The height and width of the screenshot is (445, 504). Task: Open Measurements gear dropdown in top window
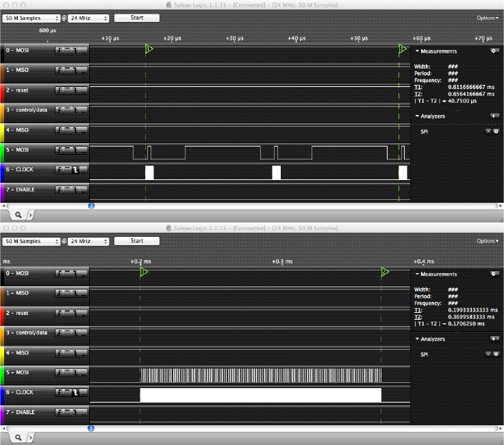[x=494, y=51]
